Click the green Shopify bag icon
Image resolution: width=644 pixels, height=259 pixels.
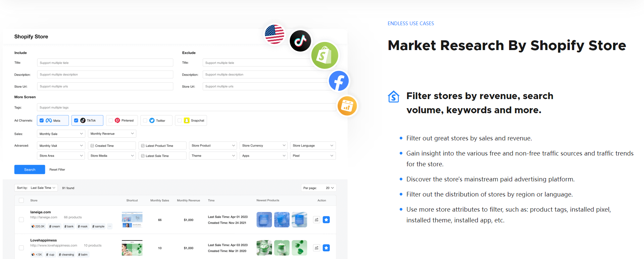click(x=325, y=55)
